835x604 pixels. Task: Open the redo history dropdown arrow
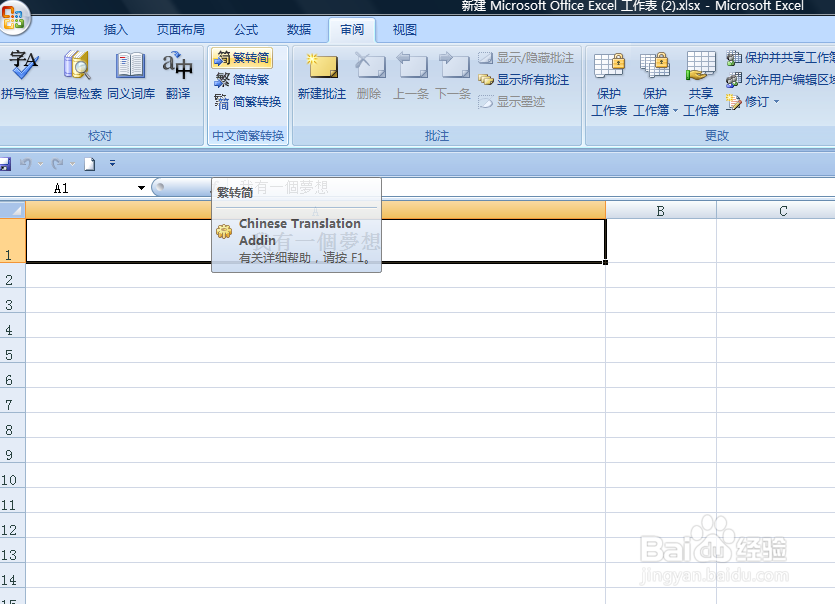click(x=72, y=165)
